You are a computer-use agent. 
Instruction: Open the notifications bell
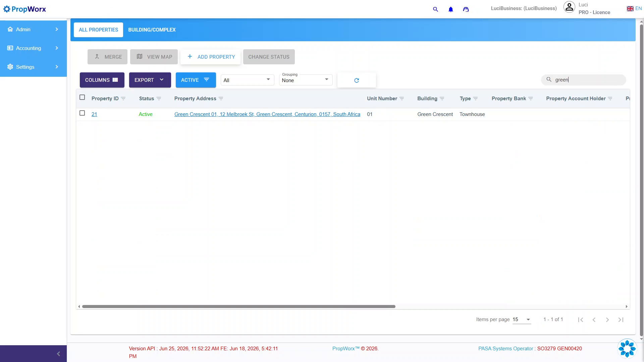pos(451,9)
